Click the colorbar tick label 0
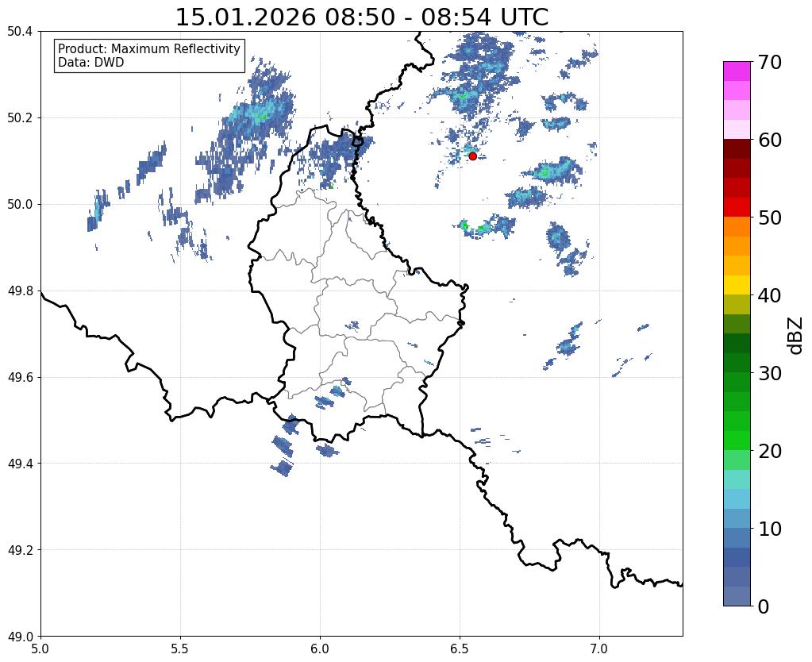812x662 pixels. (764, 606)
